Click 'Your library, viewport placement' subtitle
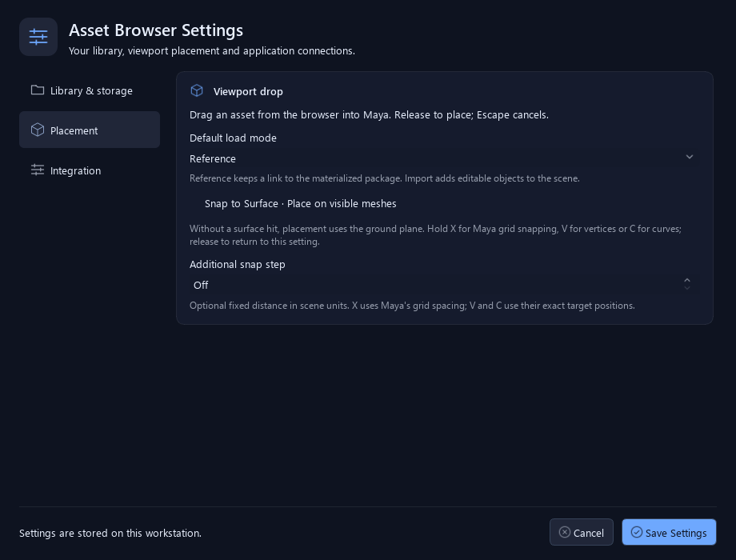The image size is (736, 560). pyautogui.click(x=212, y=50)
